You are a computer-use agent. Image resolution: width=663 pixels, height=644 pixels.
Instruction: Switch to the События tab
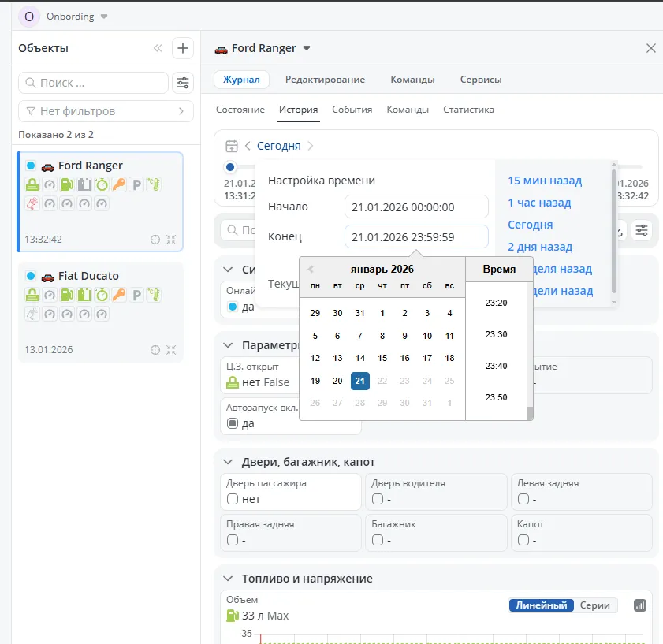tap(352, 110)
